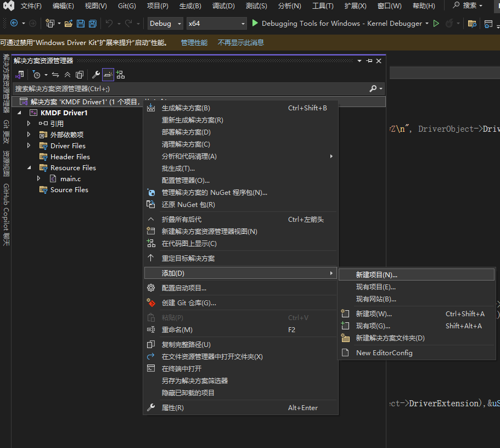Viewport: 500px width, 448px height.
Task: Open the GitHub Copilot 聊天 side tab
Action: (6, 215)
